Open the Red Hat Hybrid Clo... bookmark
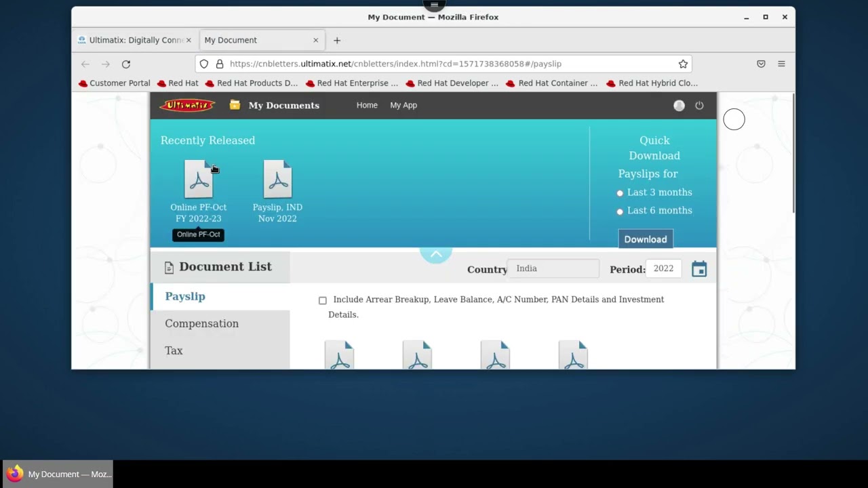The height and width of the screenshot is (488, 868). [652, 83]
